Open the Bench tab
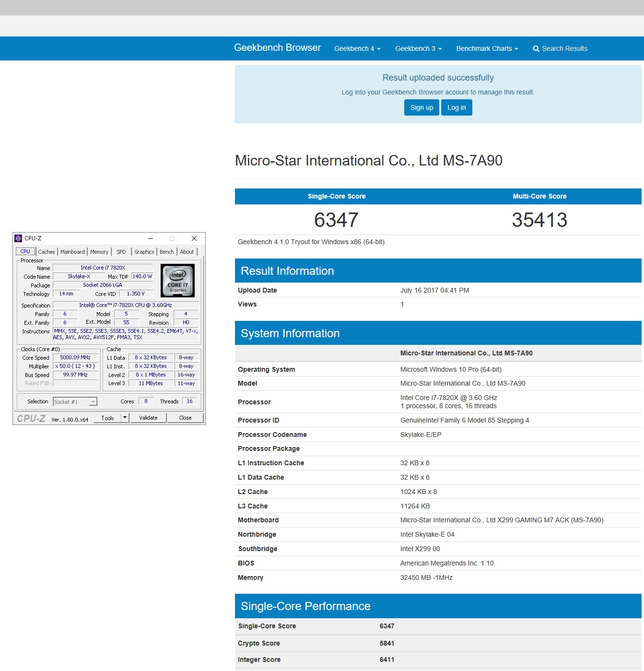This screenshot has width=644, height=671. tap(167, 252)
